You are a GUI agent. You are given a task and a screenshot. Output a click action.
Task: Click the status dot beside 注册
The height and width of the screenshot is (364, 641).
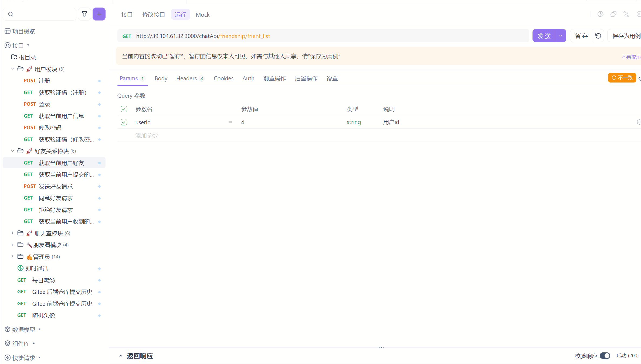(x=99, y=81)
